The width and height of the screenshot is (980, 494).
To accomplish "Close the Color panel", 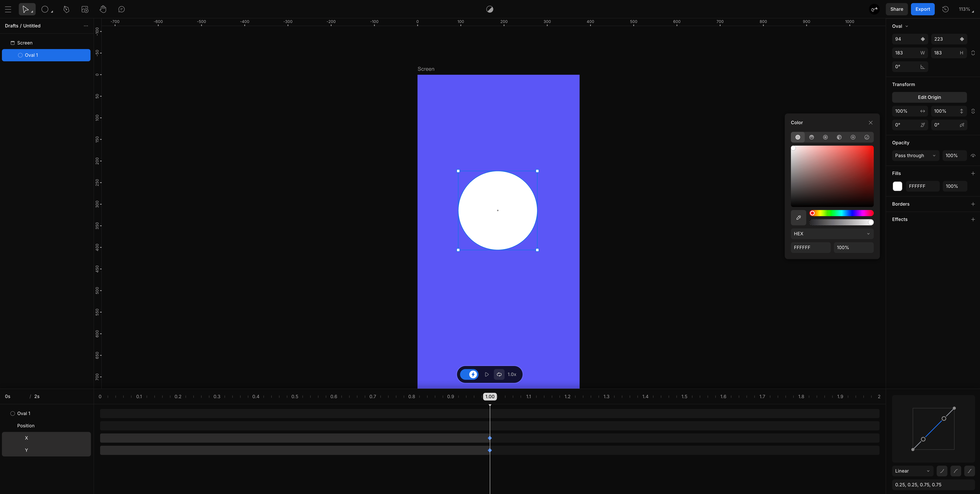I will click(870, 123).
